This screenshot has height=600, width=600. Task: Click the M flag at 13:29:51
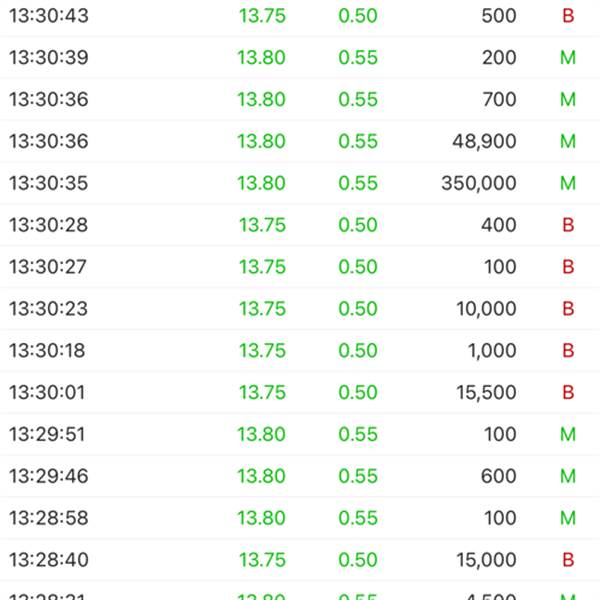coord(568,435)
